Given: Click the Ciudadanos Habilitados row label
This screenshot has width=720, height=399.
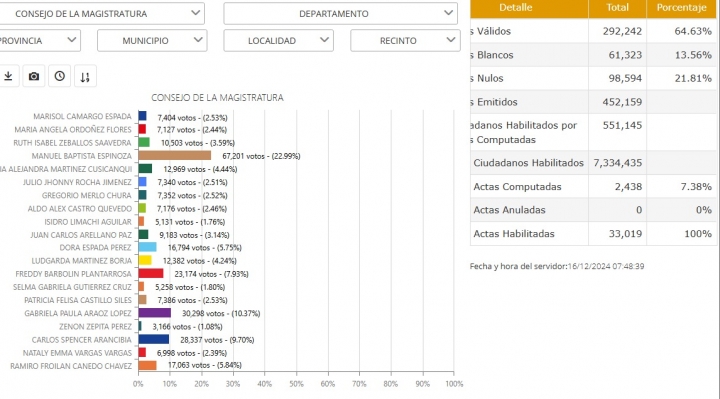Looking at the screenshot, I should 528,163.
